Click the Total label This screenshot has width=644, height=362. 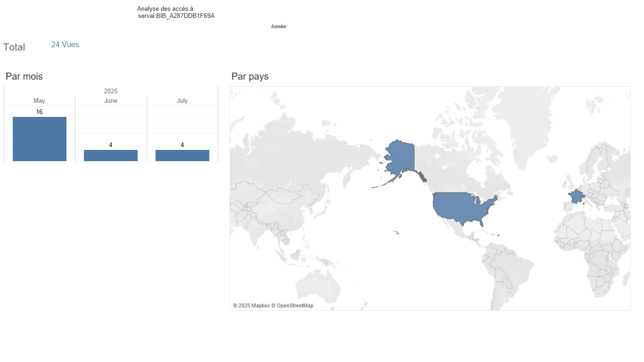click(14, 47)
